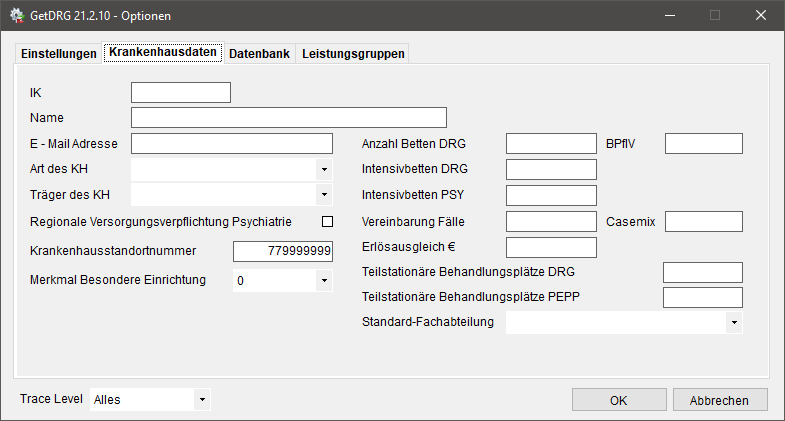
Task: Expand the Träger des KH dropdown
Action: 323,194
